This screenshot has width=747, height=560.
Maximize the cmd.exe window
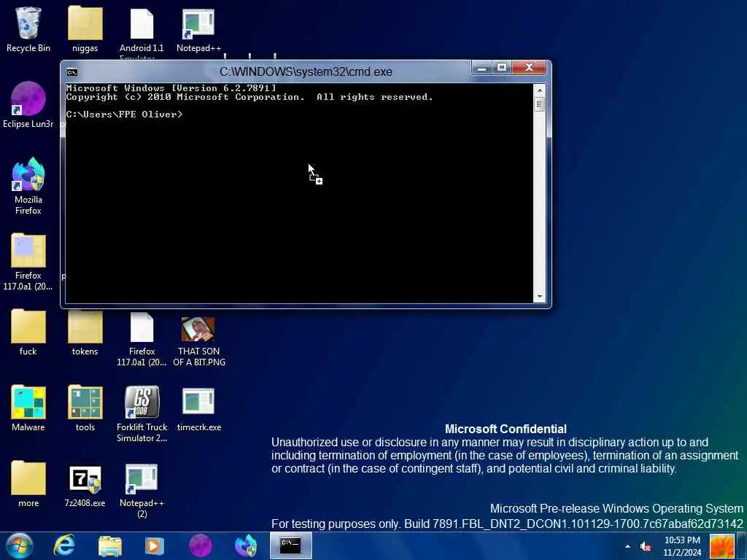502,68
